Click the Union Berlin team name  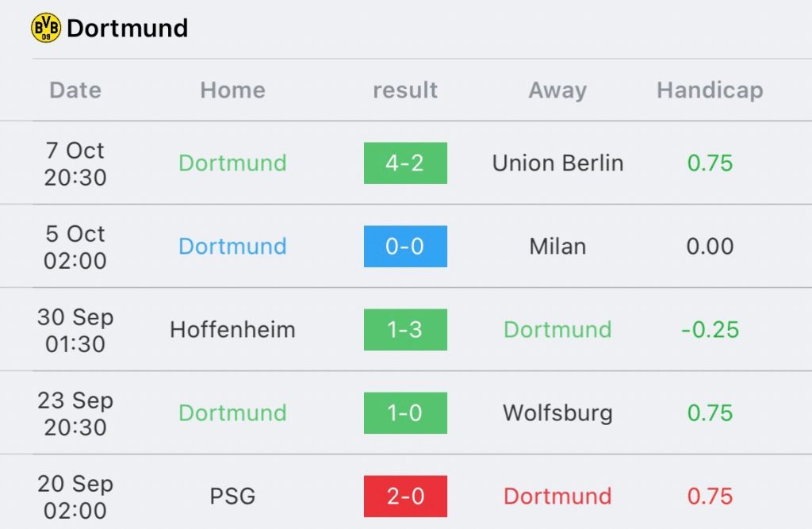coord(557,163)
